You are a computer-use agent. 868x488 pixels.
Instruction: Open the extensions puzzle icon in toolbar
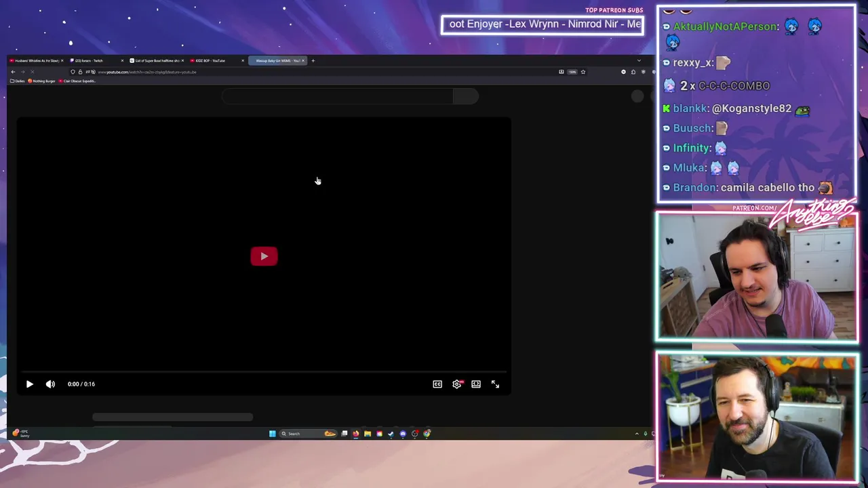[x=633, y=72]
